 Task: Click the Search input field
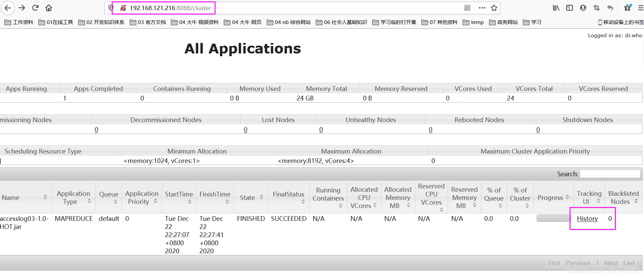click(x=610, y=174)
